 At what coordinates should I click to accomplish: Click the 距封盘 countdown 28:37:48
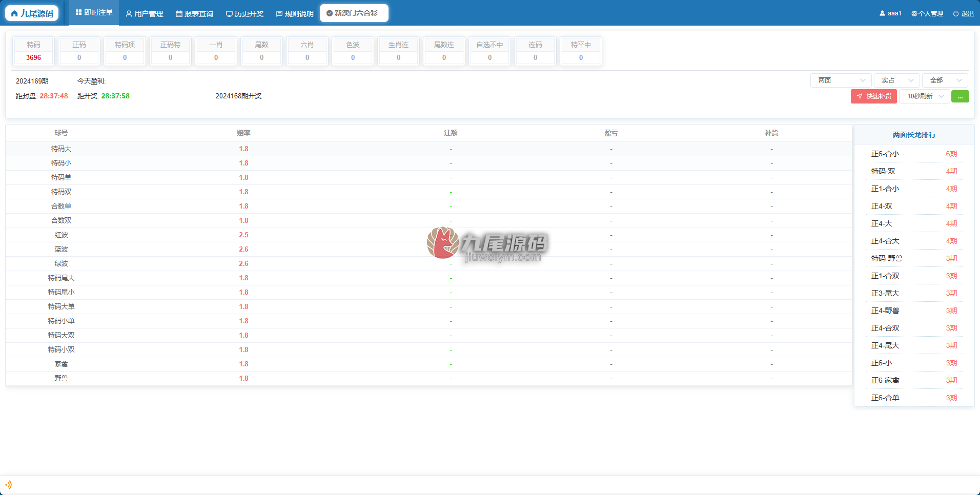click(54, 96)
